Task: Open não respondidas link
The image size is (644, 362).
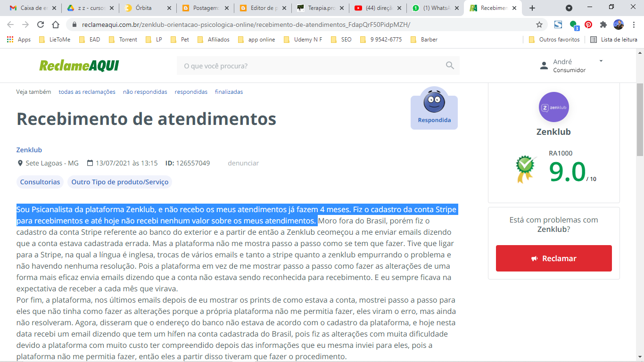Action: pyautogui.click(x=145, y=92)
